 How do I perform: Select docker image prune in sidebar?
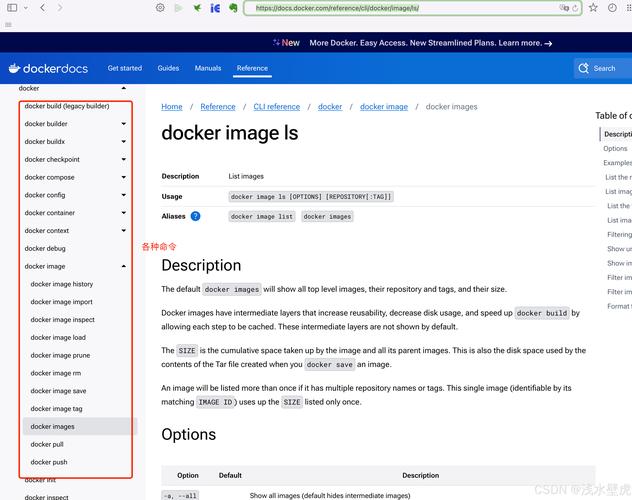(x=60, y=355)
